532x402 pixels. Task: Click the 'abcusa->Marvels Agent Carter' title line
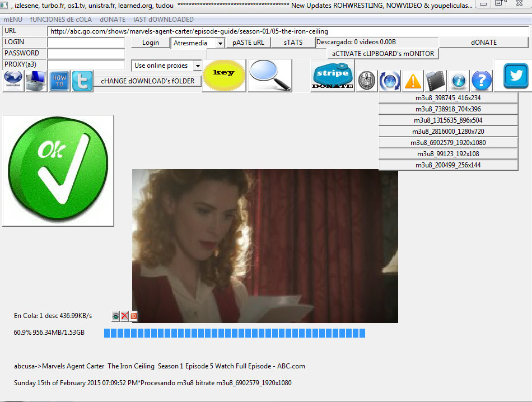click(160, 366)
